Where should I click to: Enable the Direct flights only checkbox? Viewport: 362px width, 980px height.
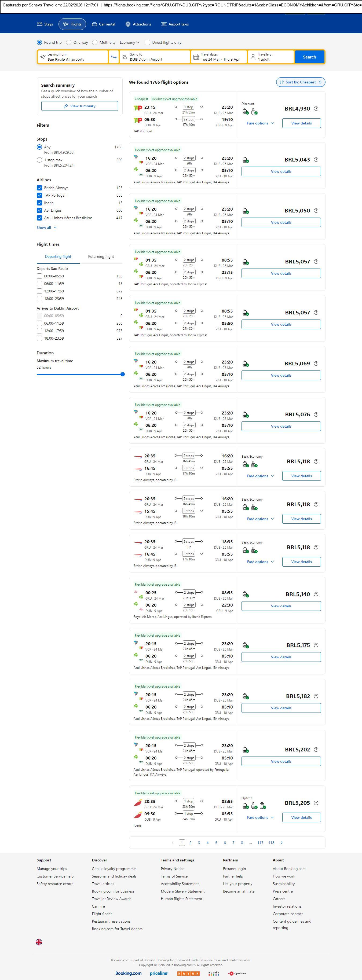147,43
